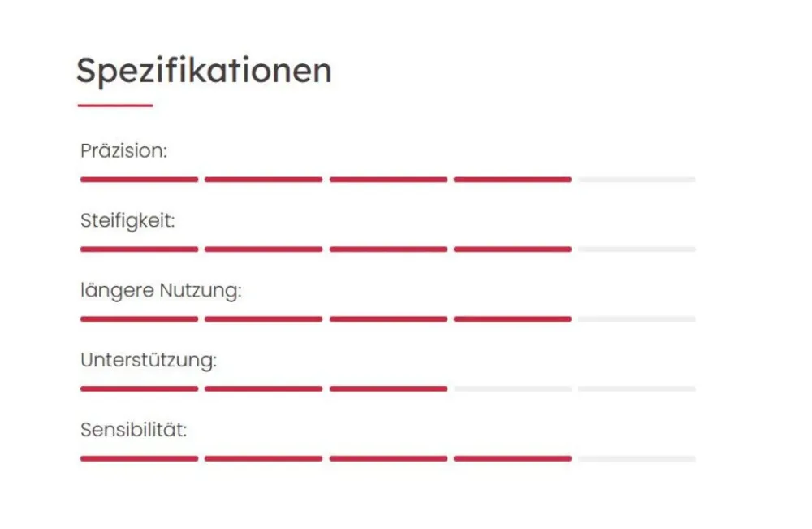Click the empty fifth segment of Präzision
The image size is (812, 529).
pos(637,180)
